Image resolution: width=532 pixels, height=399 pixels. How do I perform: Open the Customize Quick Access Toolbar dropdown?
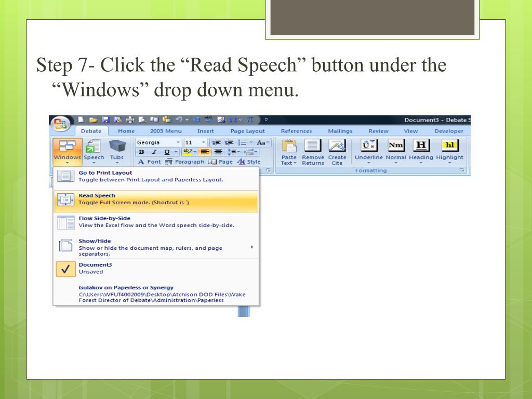pyautogui.click(x=266, y=119)
